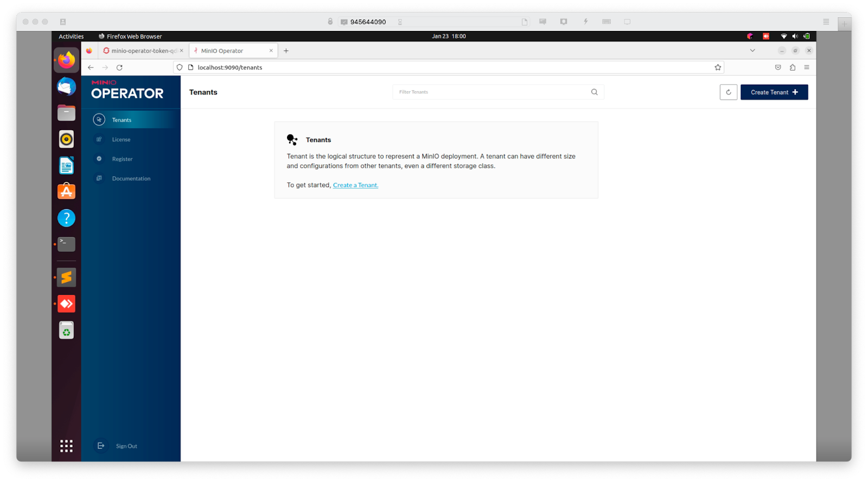The width and height of the screenshot is (868, 482).
Task: Select License in the sidebar menu
Action: pos(121,139)
